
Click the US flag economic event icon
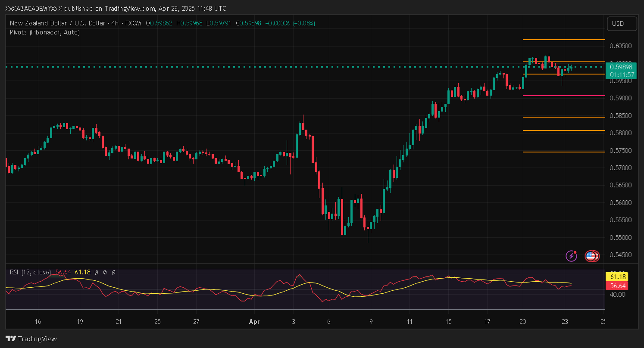pyautogui.click(x=591, y=256)
